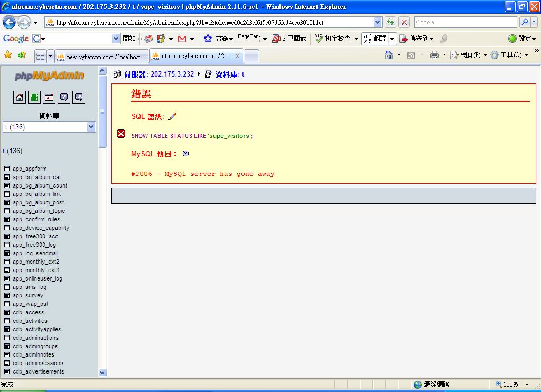541x392 pixels.
Task: Click the MySQL help icon beside MySQL 傳回
Action: point(185,154)
